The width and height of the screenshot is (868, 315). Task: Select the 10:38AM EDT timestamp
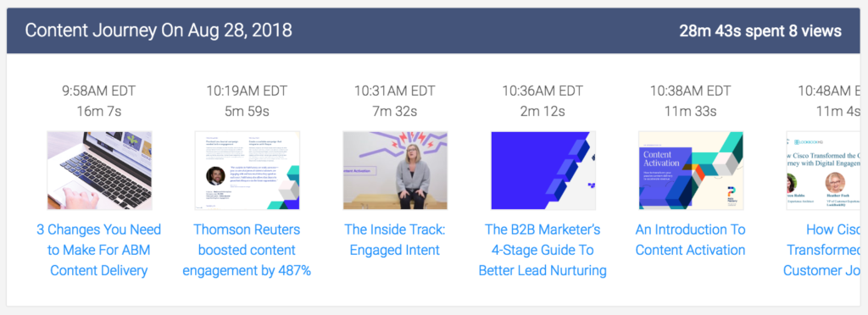coord(690,91)
